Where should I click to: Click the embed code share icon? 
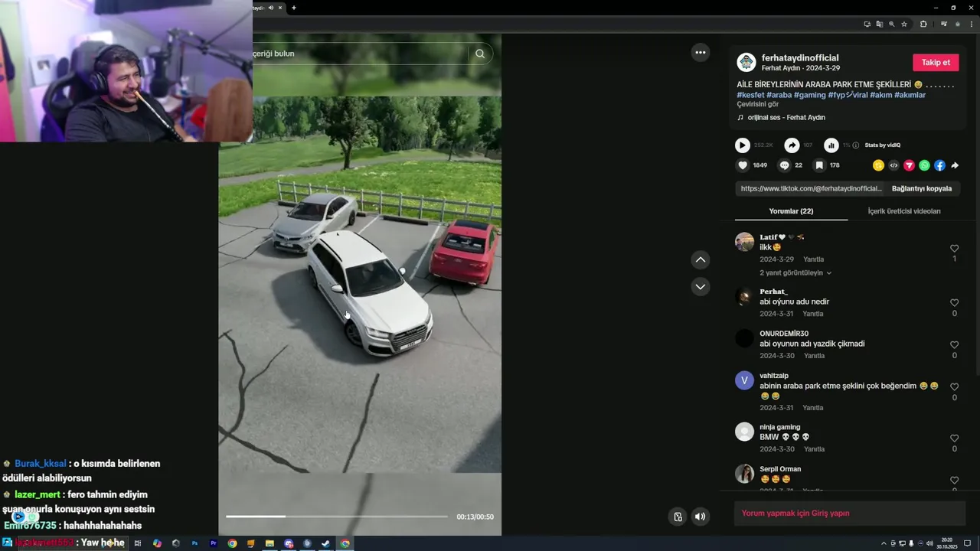893,165
